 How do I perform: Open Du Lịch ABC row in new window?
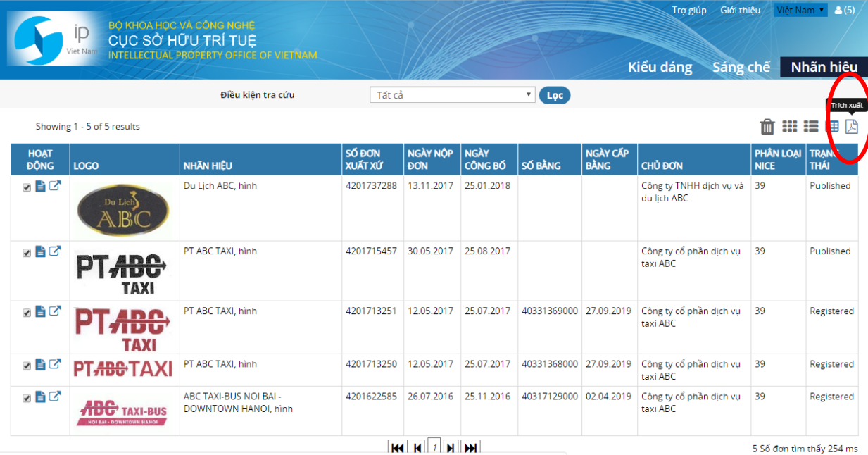(54, 187)
